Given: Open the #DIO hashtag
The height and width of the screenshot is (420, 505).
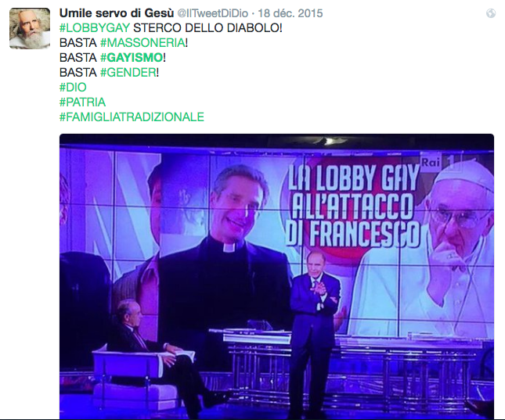Looking at the screenshot, I should pyautogui.click(x=73, y=88).
